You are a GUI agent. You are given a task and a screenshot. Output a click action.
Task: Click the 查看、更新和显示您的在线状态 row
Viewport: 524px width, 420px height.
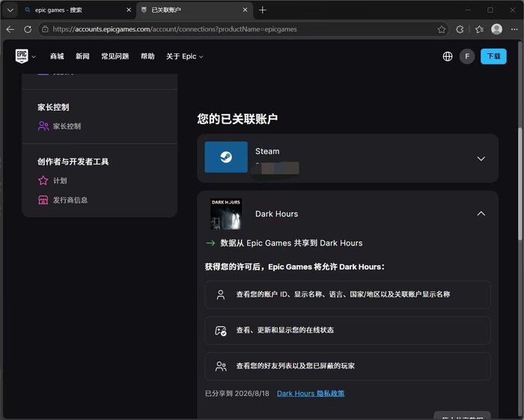point(347,330)
